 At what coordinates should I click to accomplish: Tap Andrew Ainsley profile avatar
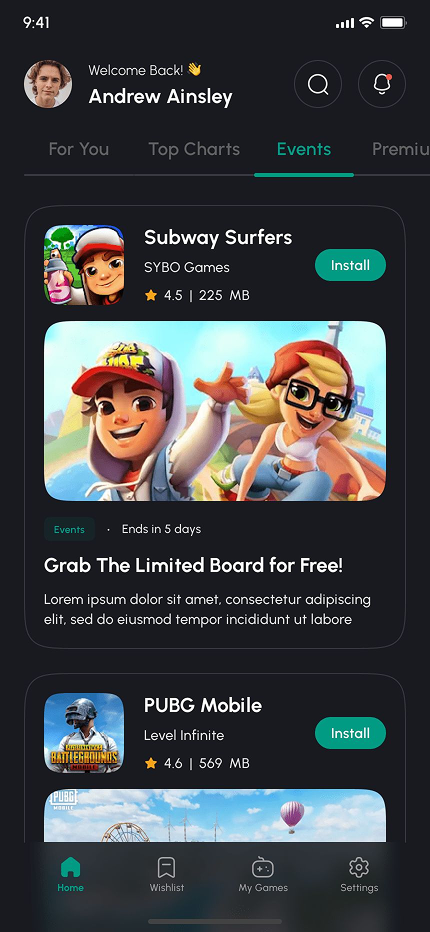(x=48, y=84)
